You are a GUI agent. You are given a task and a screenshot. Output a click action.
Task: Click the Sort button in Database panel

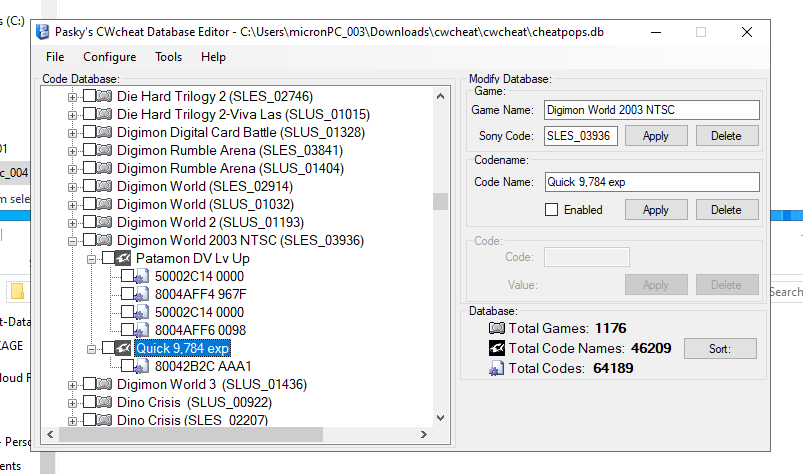tap(720, 349)
